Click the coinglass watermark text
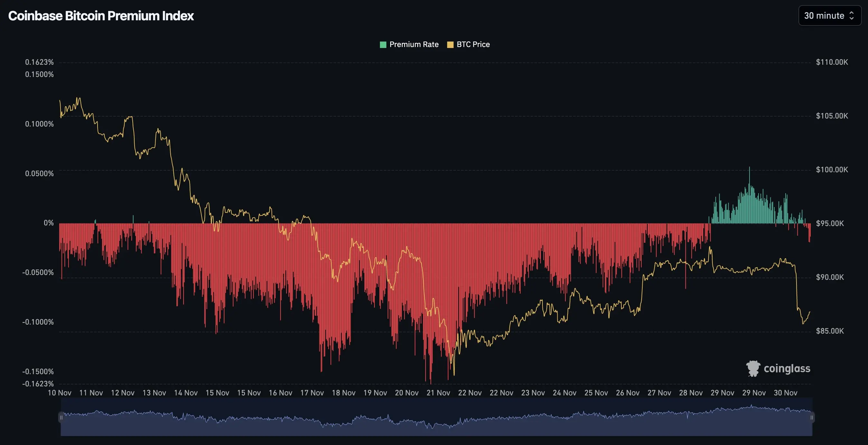This screenshot has height=445, width=868. 787,368
